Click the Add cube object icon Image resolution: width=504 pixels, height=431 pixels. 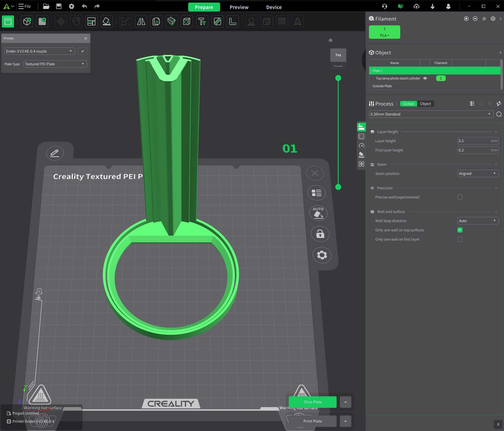[x=27, y=22]
